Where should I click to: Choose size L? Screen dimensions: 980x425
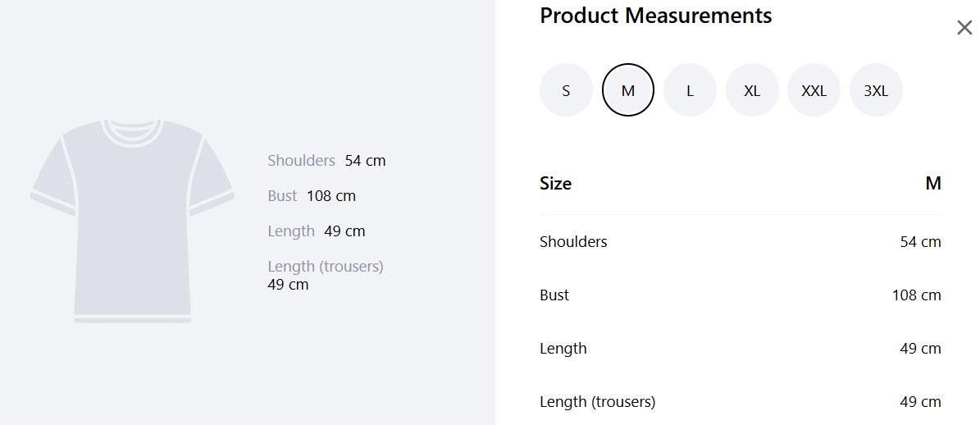coord(690,90)
